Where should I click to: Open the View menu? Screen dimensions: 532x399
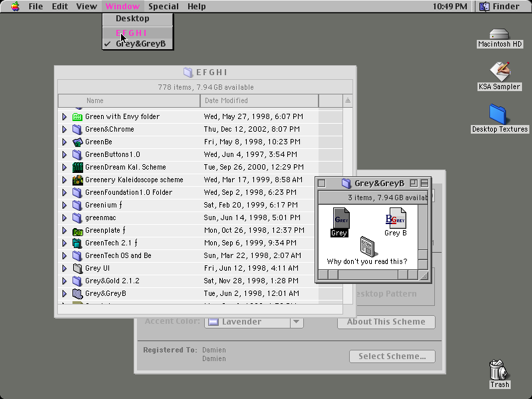[86, 6]
